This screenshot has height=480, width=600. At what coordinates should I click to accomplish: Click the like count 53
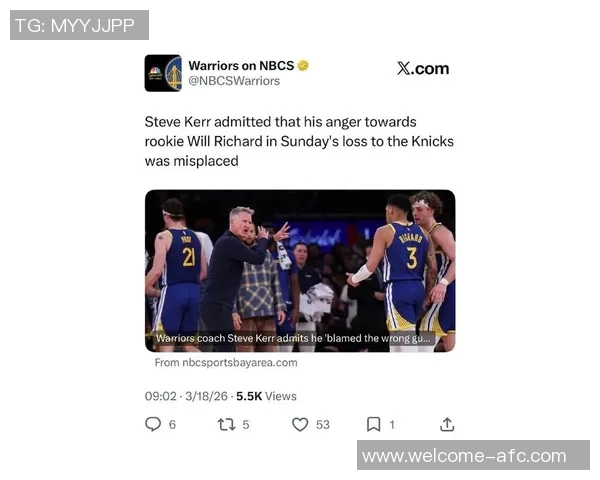coord(323,424)
